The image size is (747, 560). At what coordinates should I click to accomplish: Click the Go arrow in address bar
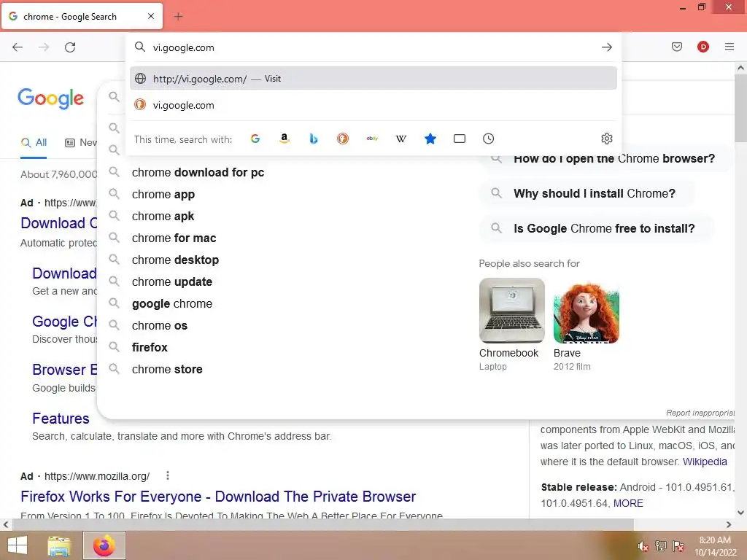[x=606, y=47]
